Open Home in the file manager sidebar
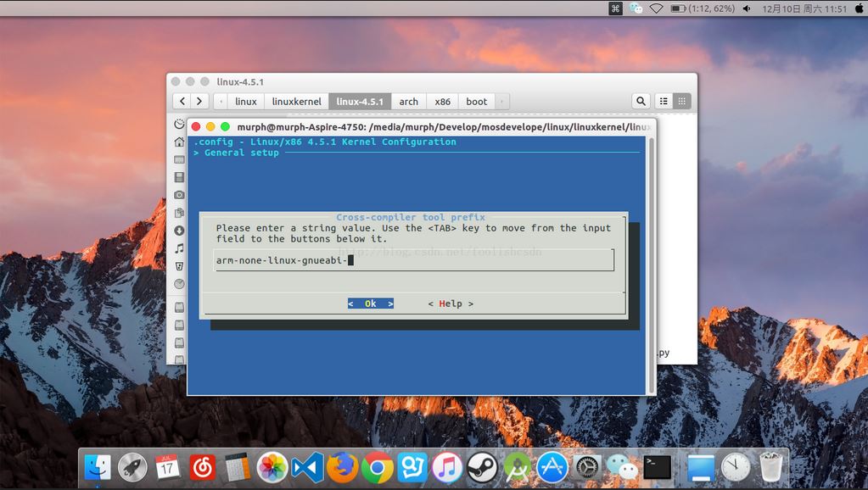The image size is (868, 490). point(179,142)
